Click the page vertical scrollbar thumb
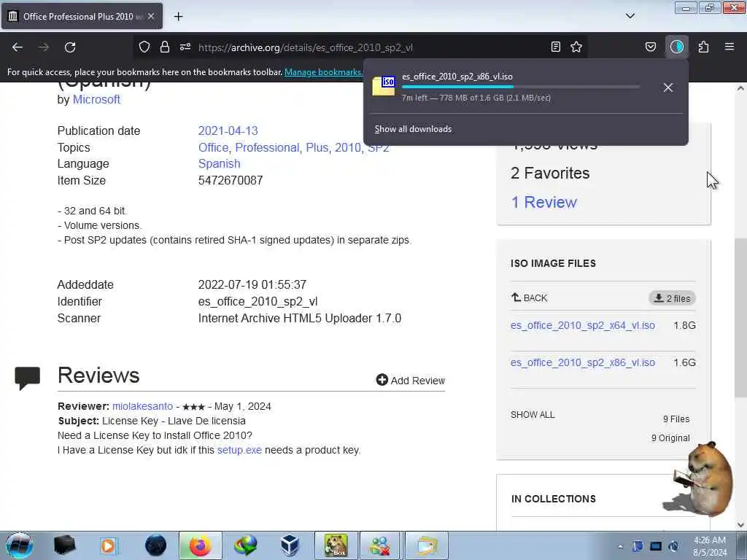The image size is (747, 560). (x=740, y=318)
